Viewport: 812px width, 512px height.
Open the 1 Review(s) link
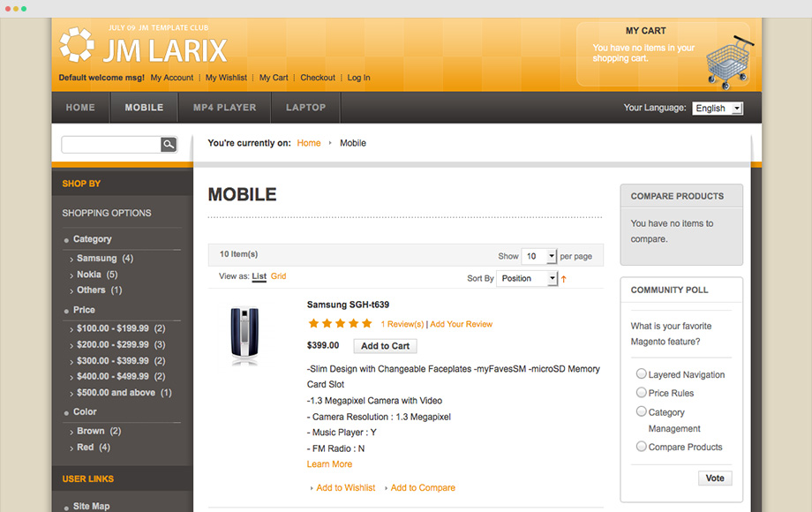click(402, 324)
